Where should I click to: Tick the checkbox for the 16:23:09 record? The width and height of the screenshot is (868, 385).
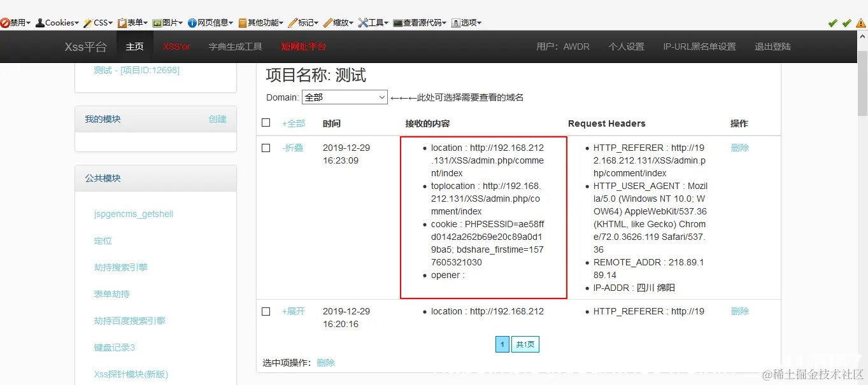pyautogui.click(x=266, y=148)
